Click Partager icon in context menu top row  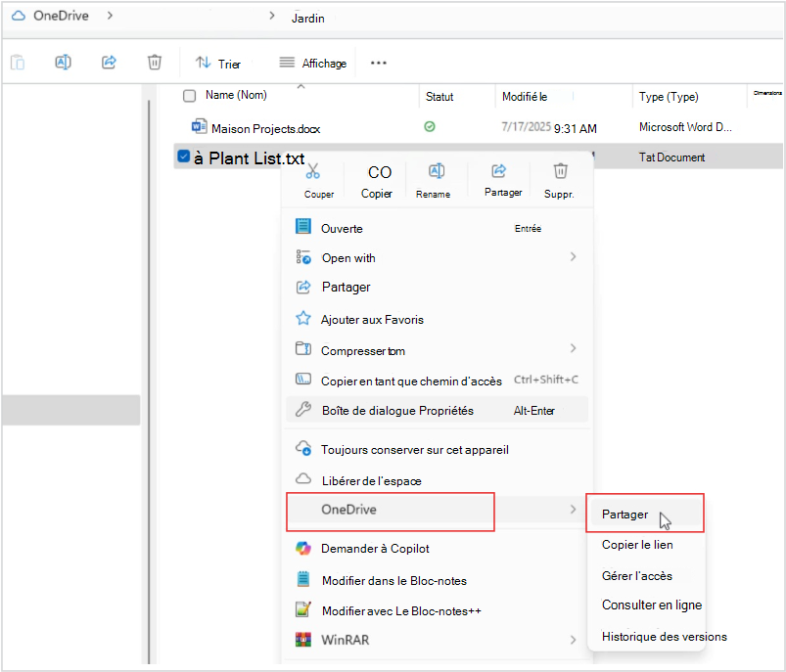tap(499, 171)
